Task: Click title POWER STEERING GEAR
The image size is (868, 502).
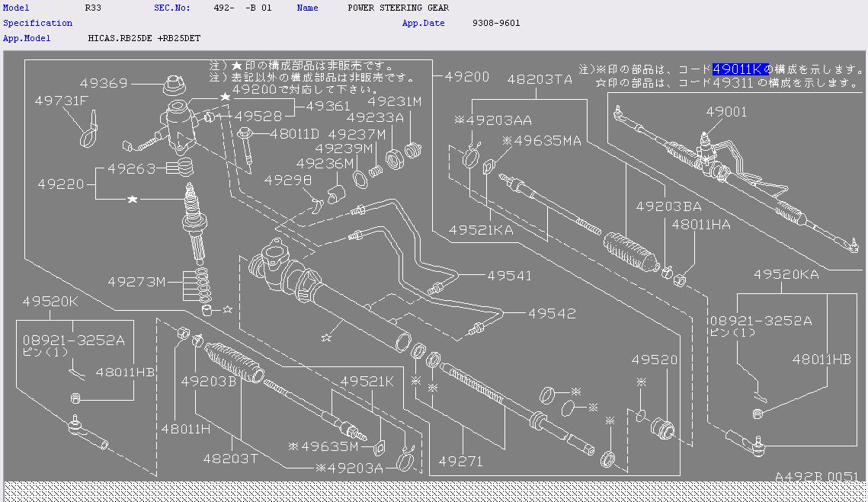Action: pyautogui.click(x=398, y=8)
